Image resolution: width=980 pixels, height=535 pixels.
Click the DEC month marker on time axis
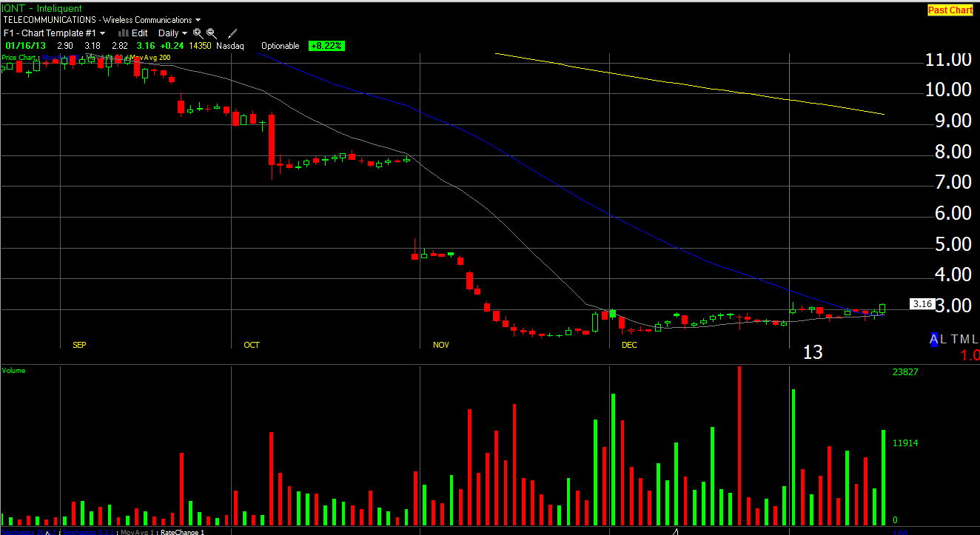[629, 345]
